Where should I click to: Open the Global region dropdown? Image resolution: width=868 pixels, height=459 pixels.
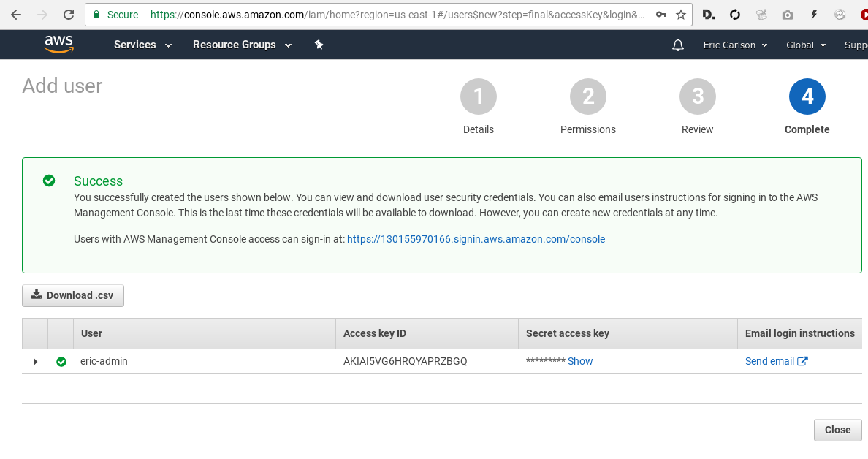pos(806,45)
